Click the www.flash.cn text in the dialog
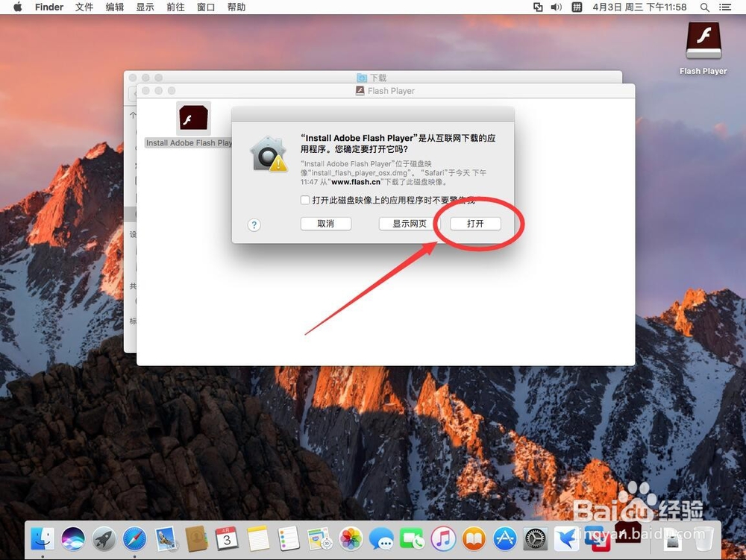Viewport: 746px width, 560px height. click(x=356, y=182)
